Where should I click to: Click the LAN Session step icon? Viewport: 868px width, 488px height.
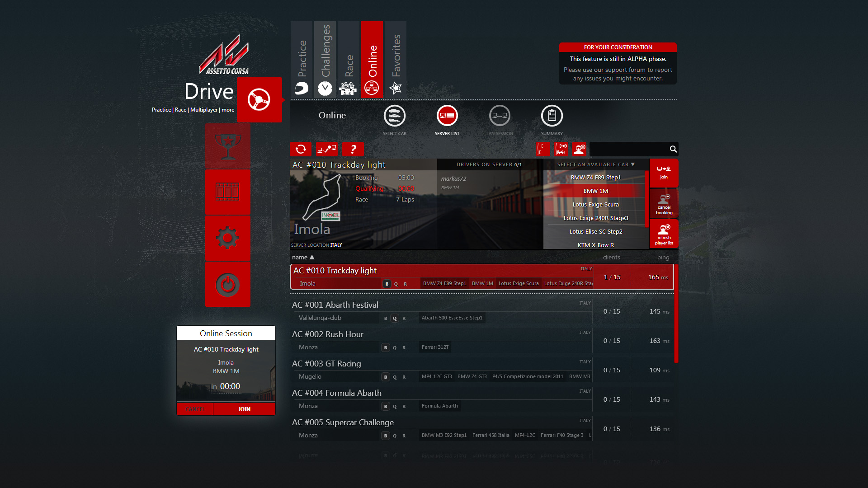pos(499,116)
